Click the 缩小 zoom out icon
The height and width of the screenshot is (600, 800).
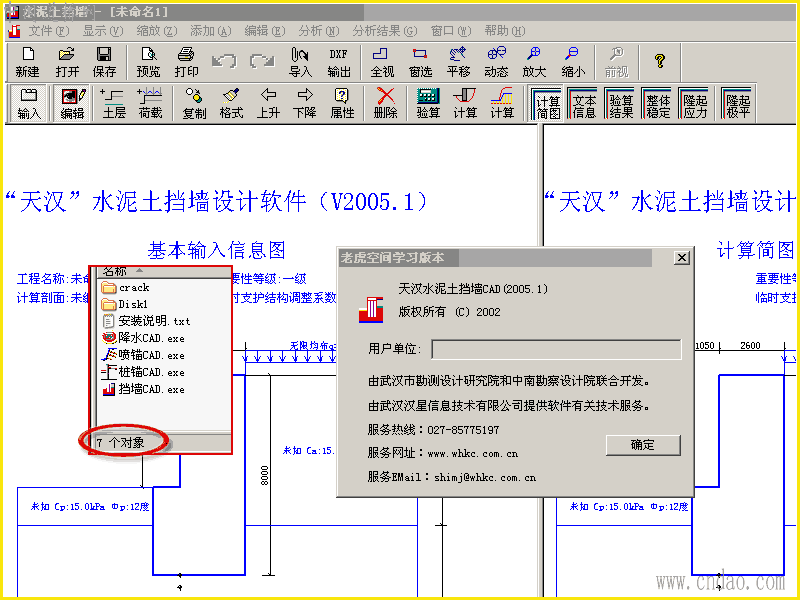coord(572,62)
